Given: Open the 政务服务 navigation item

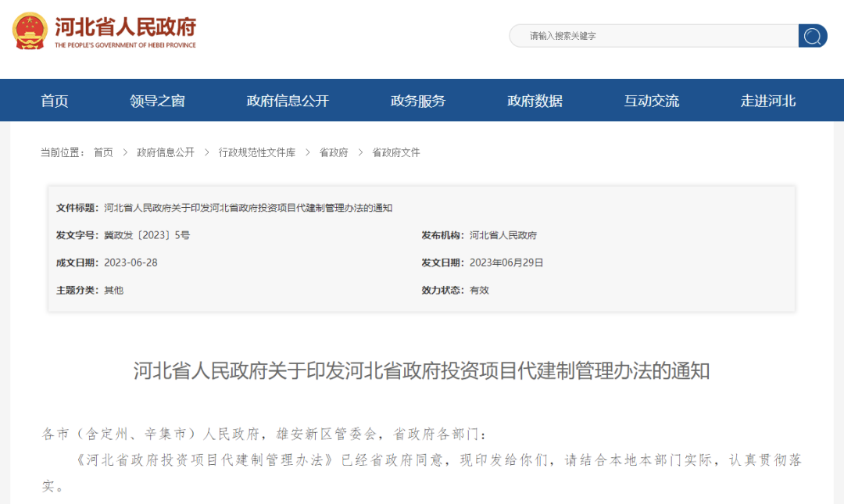Looking at the screenshot, I should pos(417,101).
